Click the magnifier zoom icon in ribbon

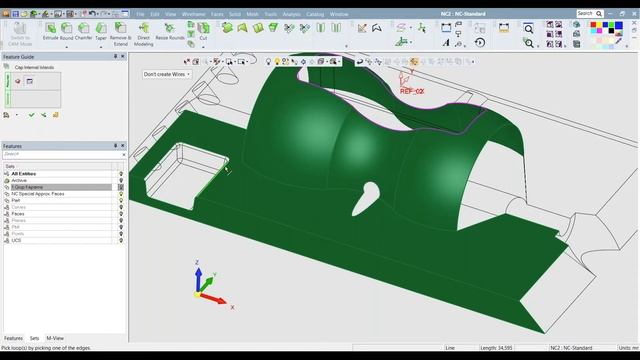tap(529, 29)
